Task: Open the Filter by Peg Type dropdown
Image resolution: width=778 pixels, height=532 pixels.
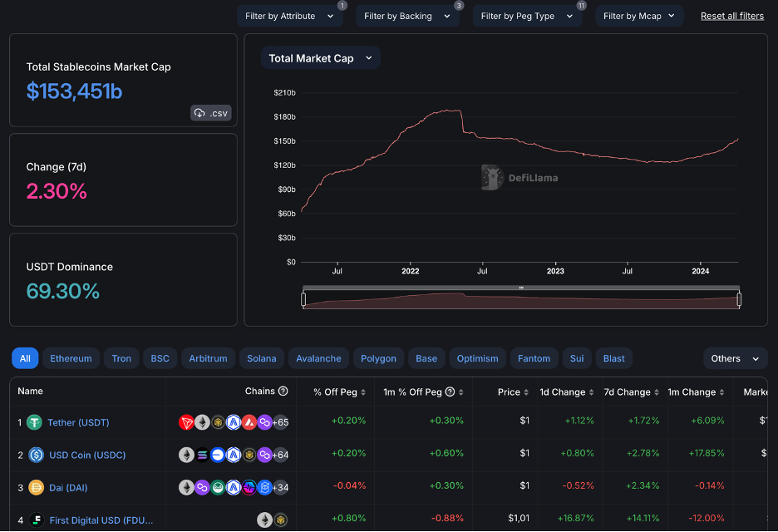Action: pos(527,16)
